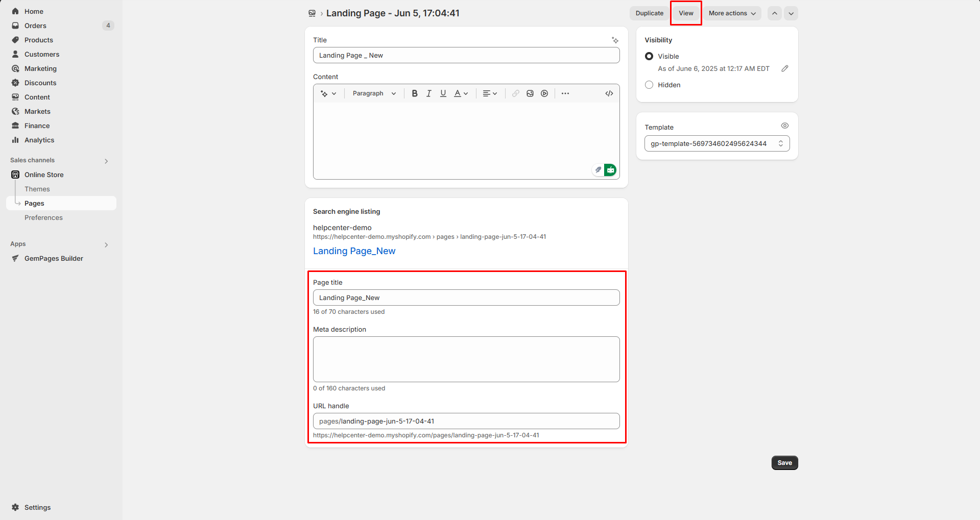
Task: Navigate to Analytics in the sidebar
Action: (x=39, y=140)
